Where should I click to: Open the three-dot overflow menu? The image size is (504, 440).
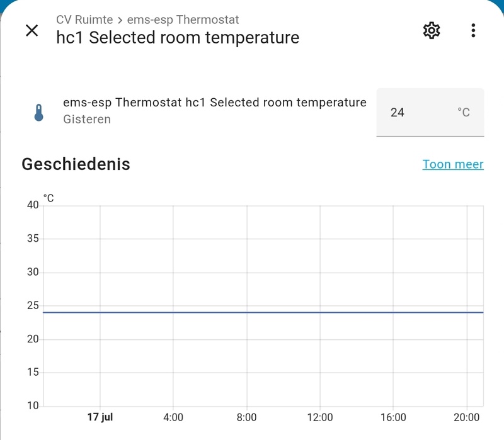(x=473, y=30)
